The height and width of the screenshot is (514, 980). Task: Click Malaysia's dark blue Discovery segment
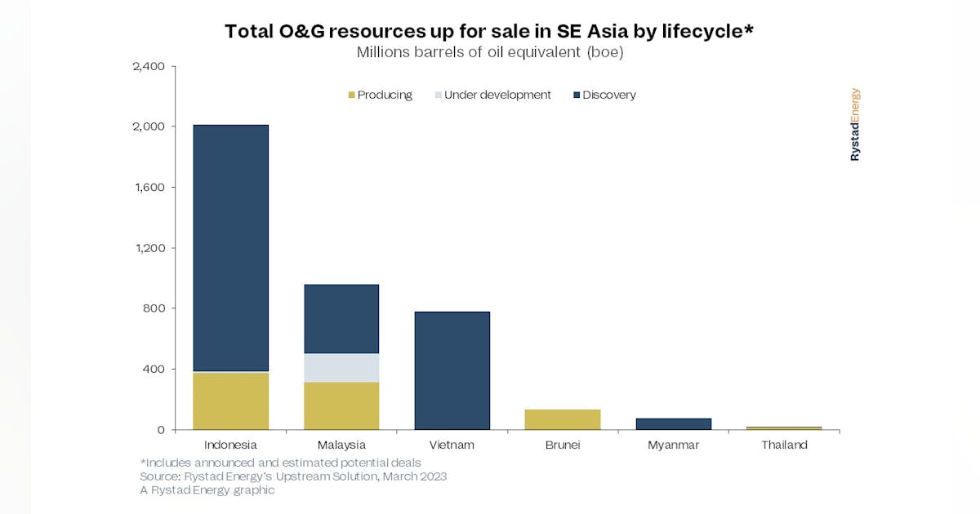[341, 319]
